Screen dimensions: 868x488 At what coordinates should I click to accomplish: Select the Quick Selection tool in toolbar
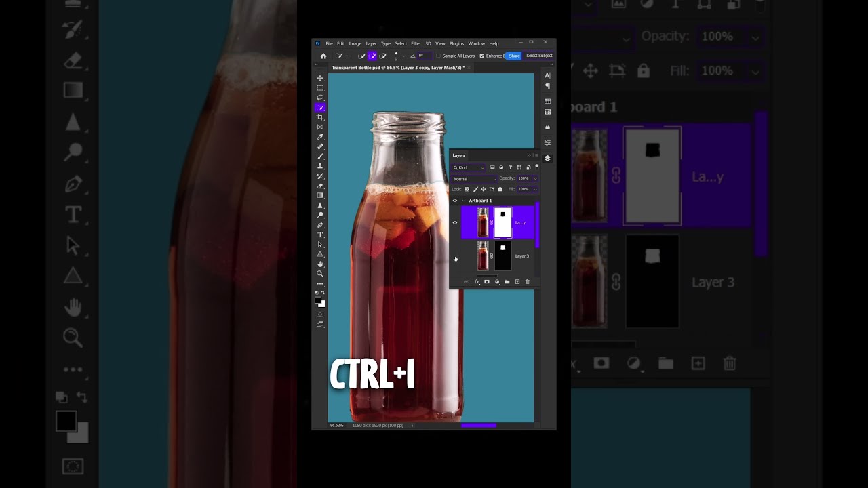click(320, 108)
